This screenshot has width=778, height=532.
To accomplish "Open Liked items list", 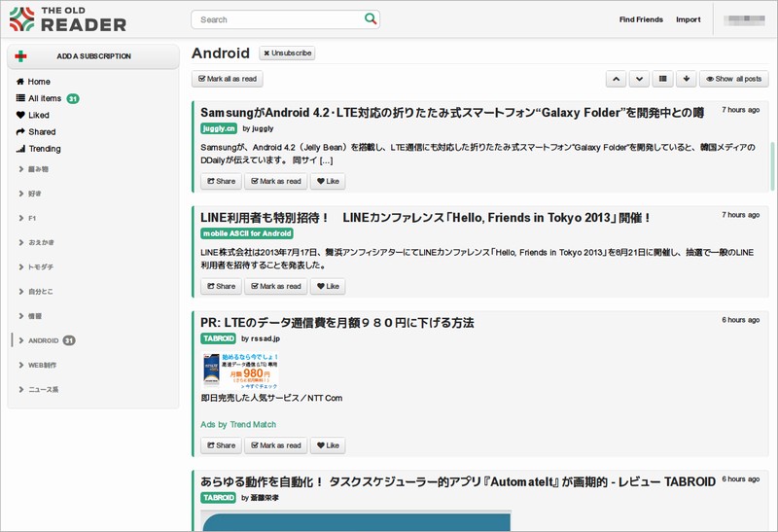I will pos(33,115).
